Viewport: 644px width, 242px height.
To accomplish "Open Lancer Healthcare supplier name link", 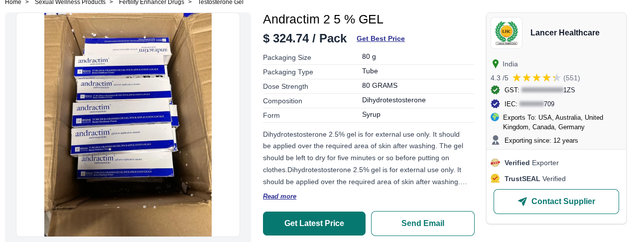I will point(565,33).
